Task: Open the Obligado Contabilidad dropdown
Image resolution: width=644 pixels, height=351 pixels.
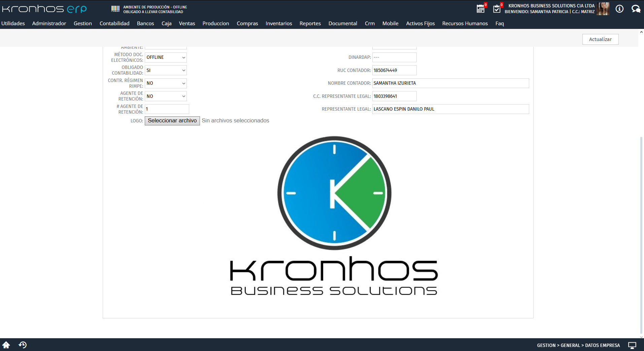Action: point(166,71)
